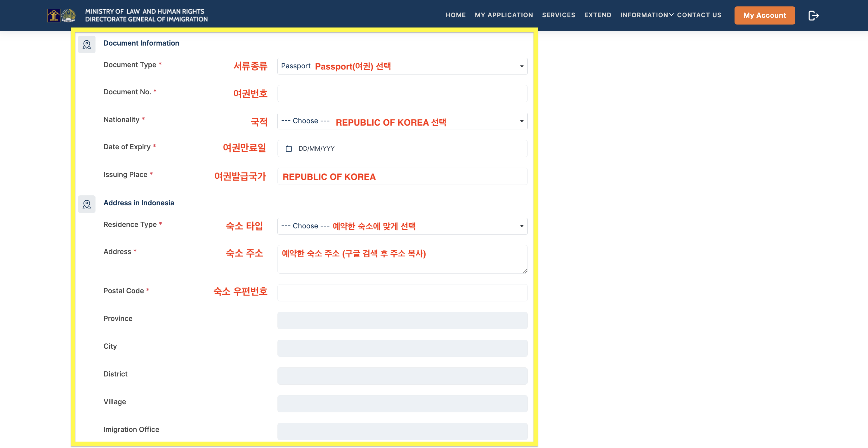Click the disabled District field
The image size is (868, 448).
pyautogui.click(x=402, y=376)
